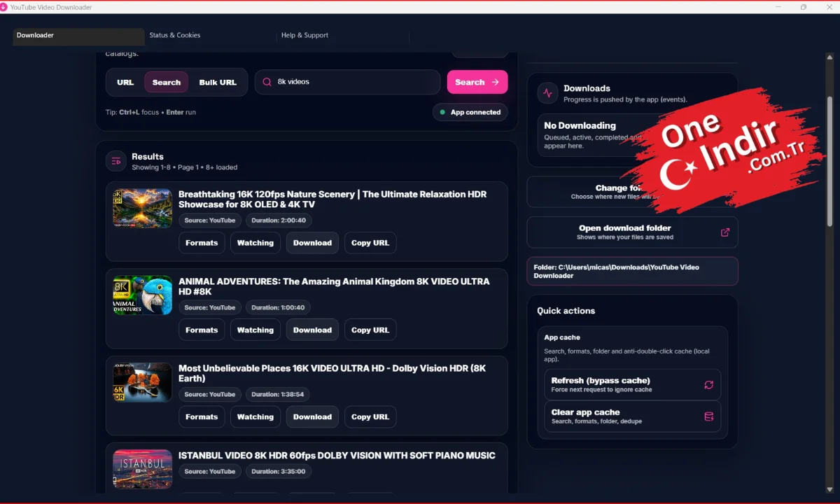Select the Bulk URL mode
The height and width of the screenshot is (504, 840).
coord(218,82)
